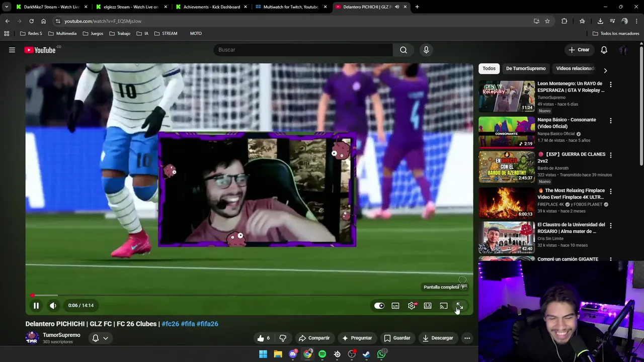The width and height of the screenshot is (644, 362).
Task: Open El Claustro Universidad del Rosario title
Action: tap(571, 228)
